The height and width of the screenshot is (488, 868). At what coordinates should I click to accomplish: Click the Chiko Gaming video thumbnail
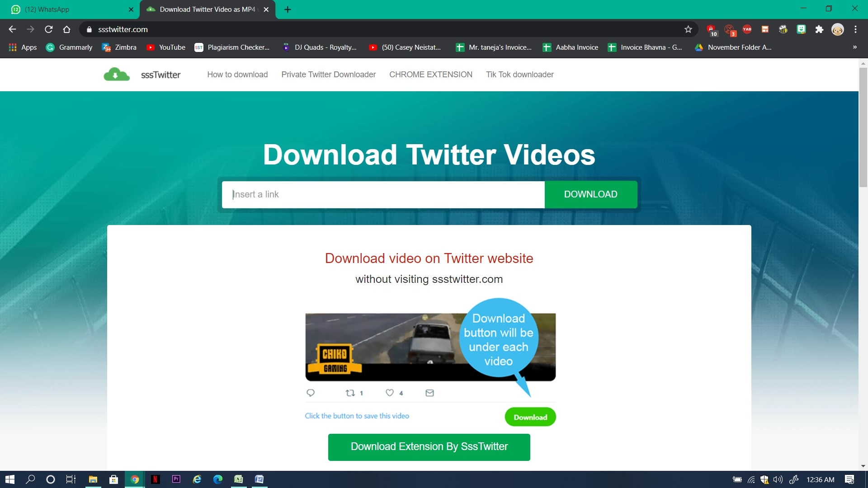coord(430,347)
